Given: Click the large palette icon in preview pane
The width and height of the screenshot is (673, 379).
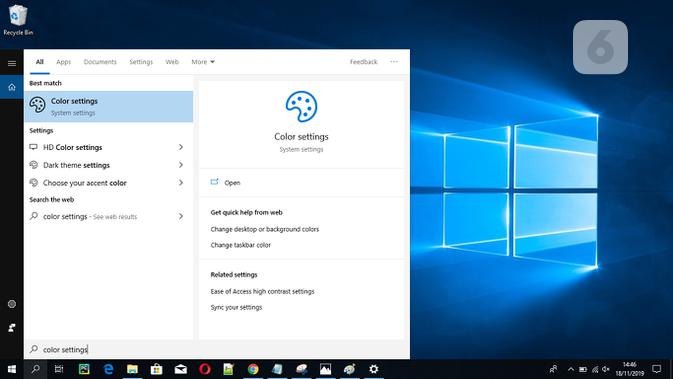Looking at the screenshot, I should click(301, 106).
